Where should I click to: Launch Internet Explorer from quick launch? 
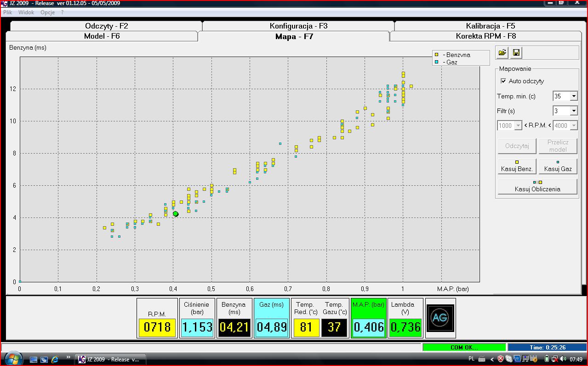55,359
